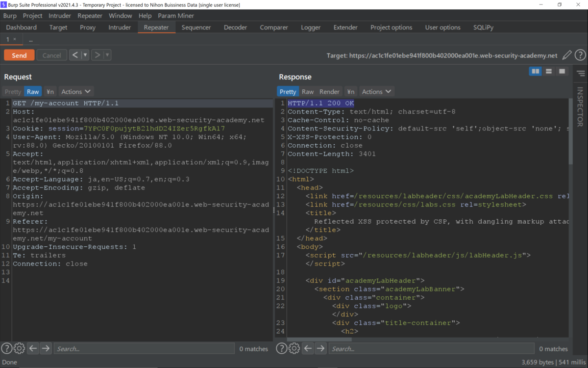Switch response view to Pretty
588x368 pixels.
pos(288,92)
